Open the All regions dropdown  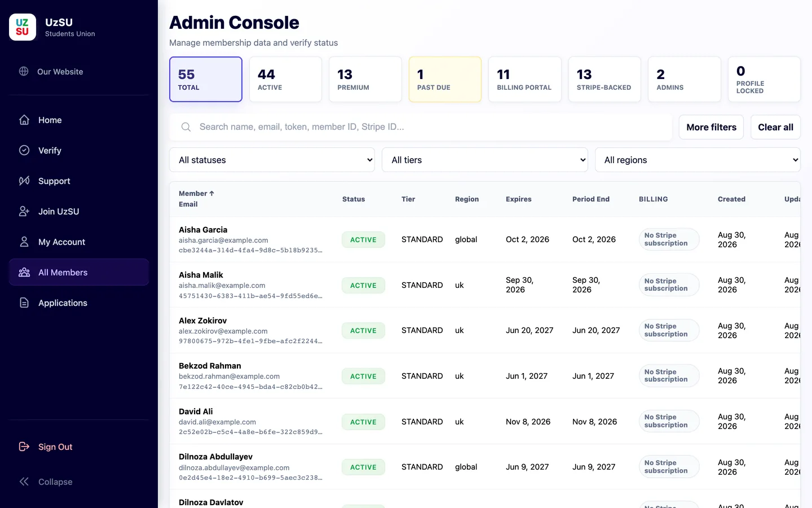(x=698, y=160)
